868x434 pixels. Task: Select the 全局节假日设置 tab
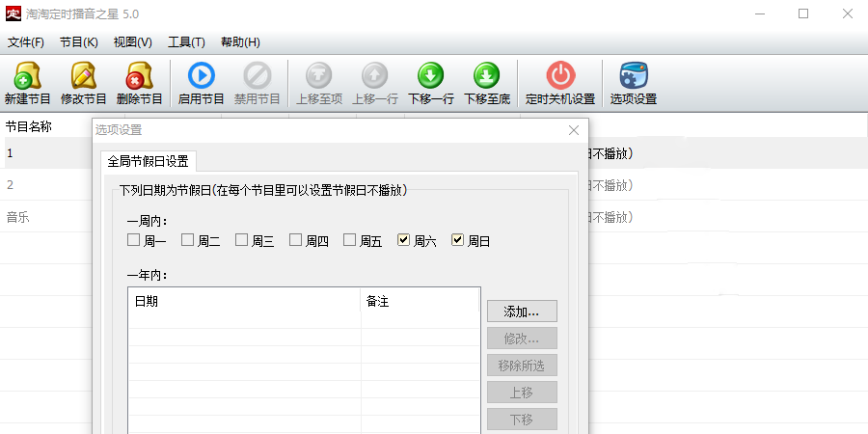click(148, 162)
